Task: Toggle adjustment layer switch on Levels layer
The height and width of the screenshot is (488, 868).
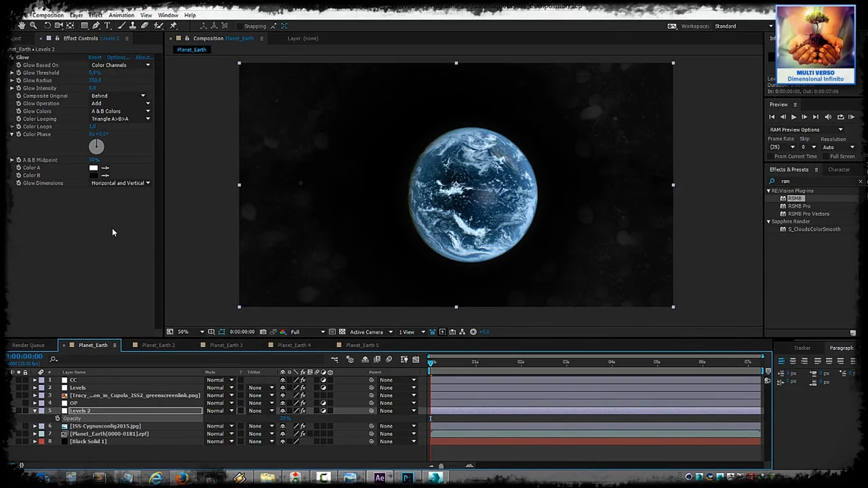Action: point(323,388)
